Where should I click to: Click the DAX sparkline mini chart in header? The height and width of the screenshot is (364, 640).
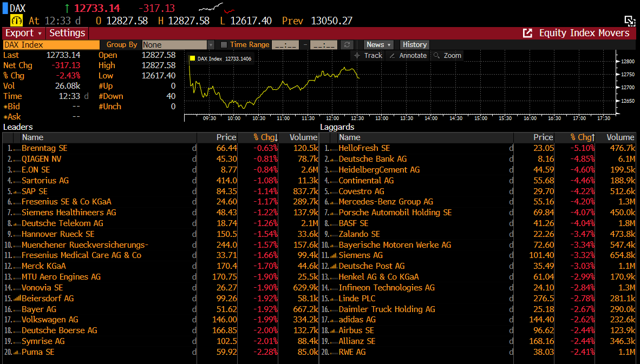pyautogui.click(x=211, y=8)
